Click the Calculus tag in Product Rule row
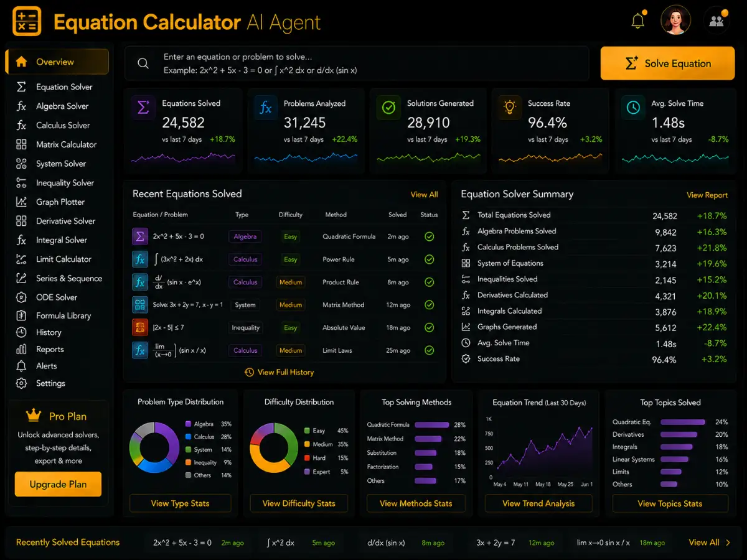Viewport: 747px width, 560px height. click(245, 282)
